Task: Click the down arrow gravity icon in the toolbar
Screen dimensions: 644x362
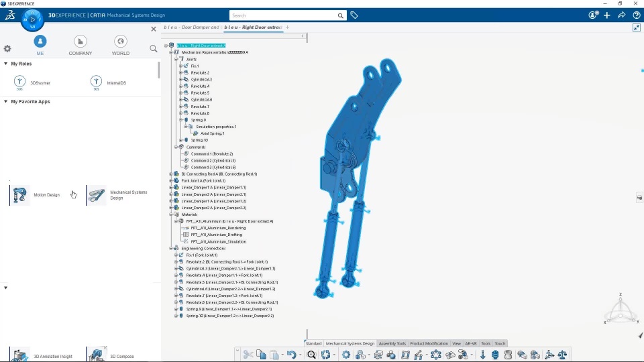Action: tap(482, 355)
